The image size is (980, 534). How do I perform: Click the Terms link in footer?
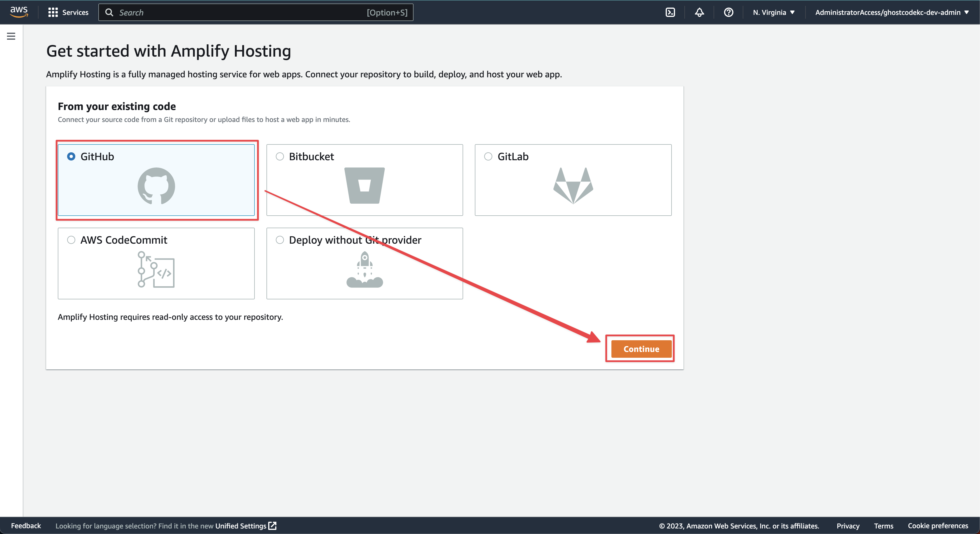(x=883, y=526)
